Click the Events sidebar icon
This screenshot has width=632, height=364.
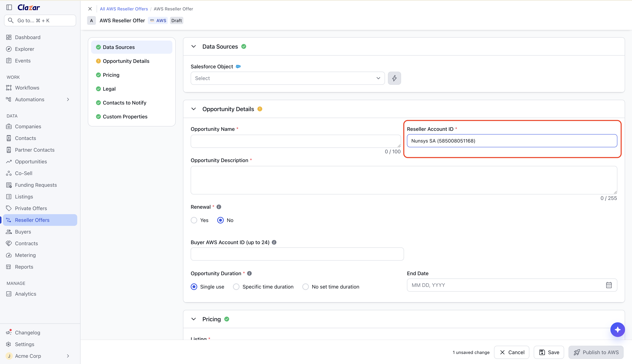(9, 61)
